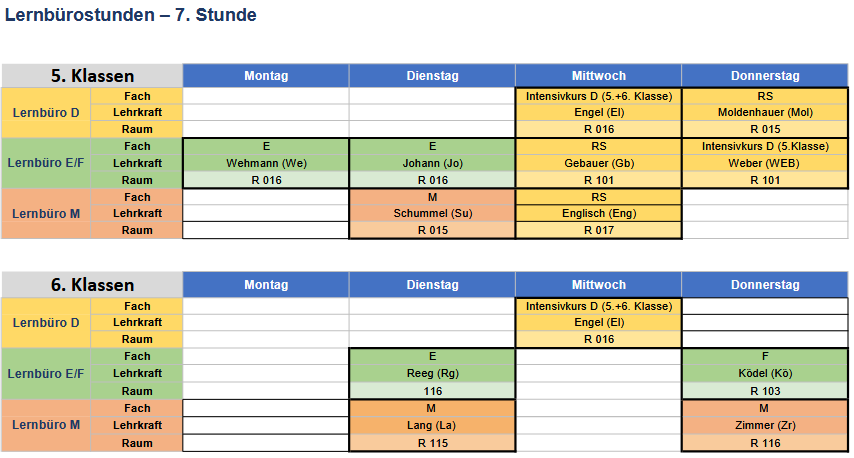Select the R 017 room cell
Image resolution: width=854 pixels, height=458 pixels.
click(599, 230)
